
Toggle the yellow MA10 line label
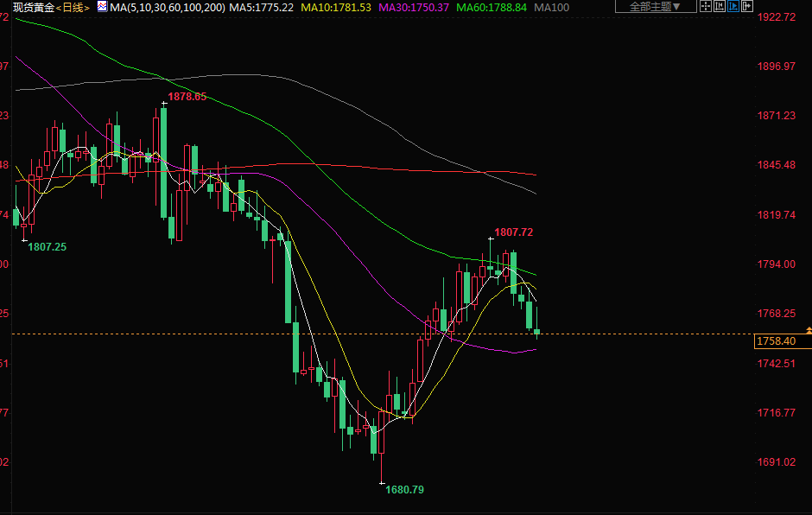coord(336,7)
